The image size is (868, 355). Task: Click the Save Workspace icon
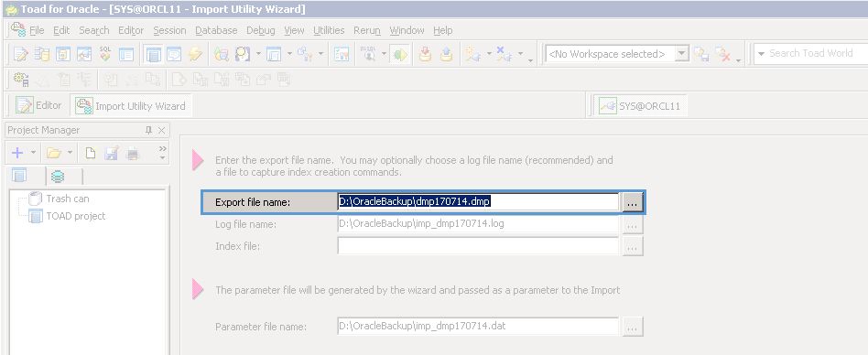(x=701, y=54)
